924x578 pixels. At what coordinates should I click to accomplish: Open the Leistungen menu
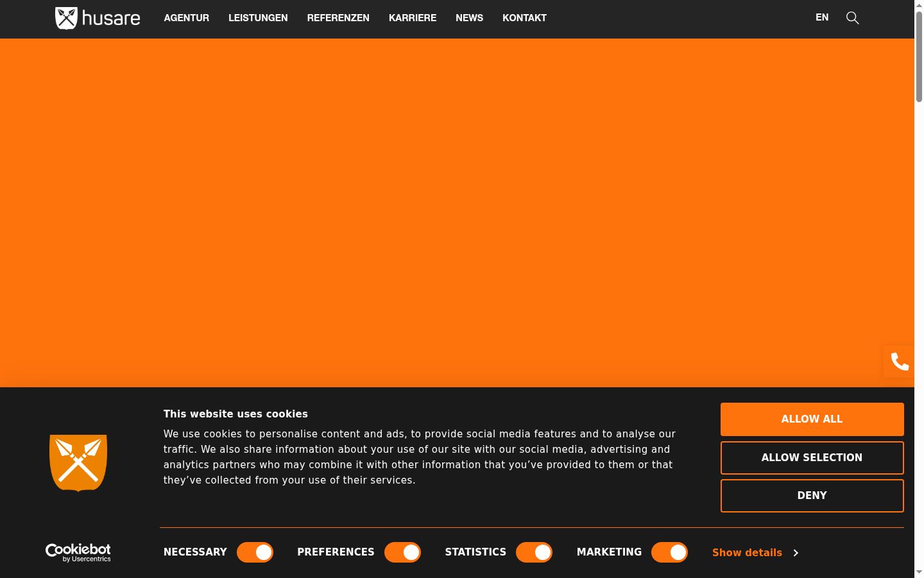tap(258, 18)
